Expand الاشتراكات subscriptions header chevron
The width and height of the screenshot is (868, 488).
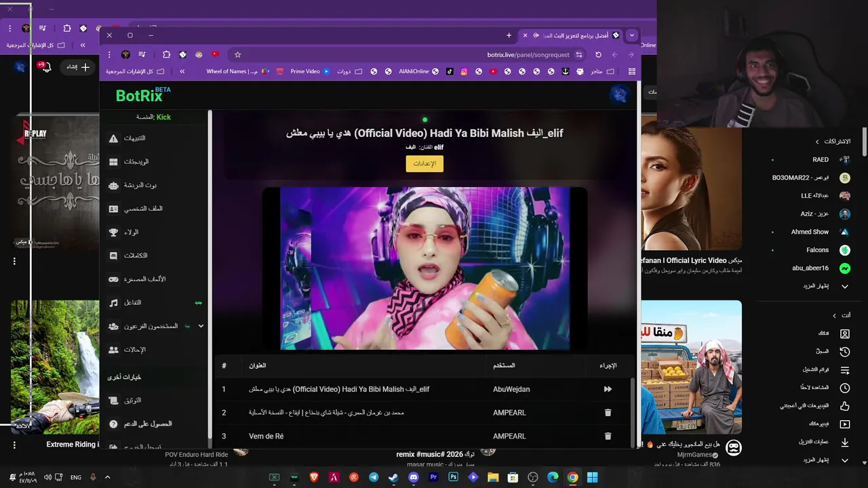(817, 142)
